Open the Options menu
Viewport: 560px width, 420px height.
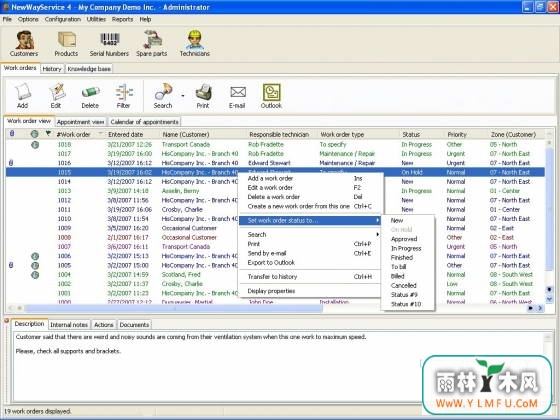click(28, 19)
